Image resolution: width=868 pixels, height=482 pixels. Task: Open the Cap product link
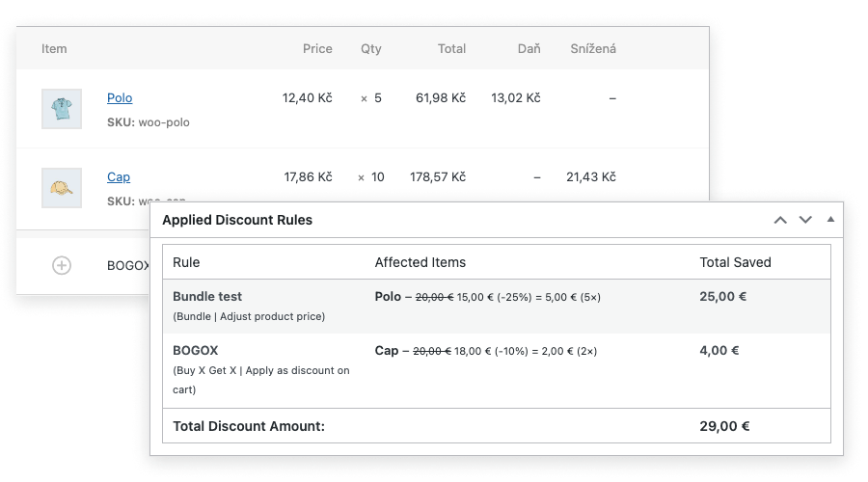click(118, 177)
